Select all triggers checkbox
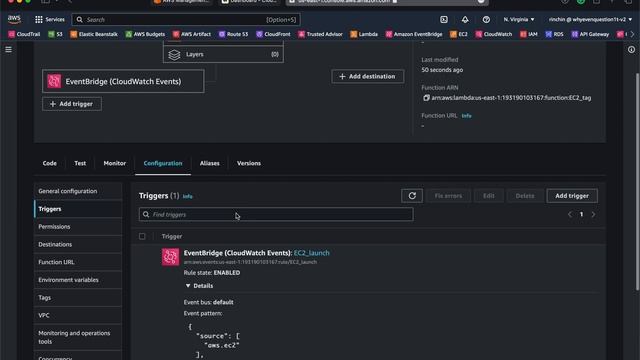 click(x=142, y=236)
